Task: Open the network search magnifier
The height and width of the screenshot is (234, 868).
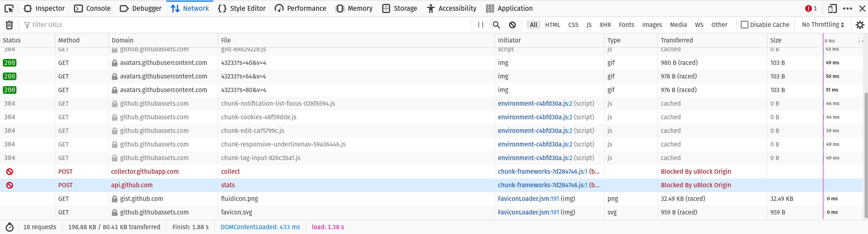Action: [496, 25]
